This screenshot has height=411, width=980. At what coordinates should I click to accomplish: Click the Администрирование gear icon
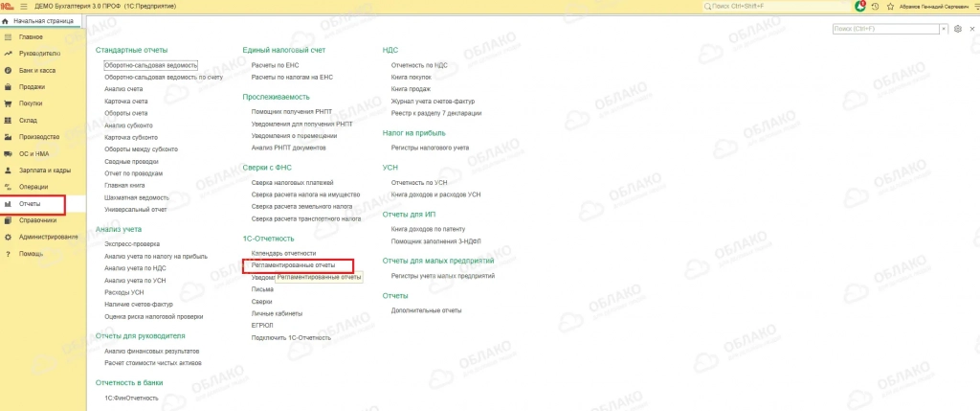(8, 237)
